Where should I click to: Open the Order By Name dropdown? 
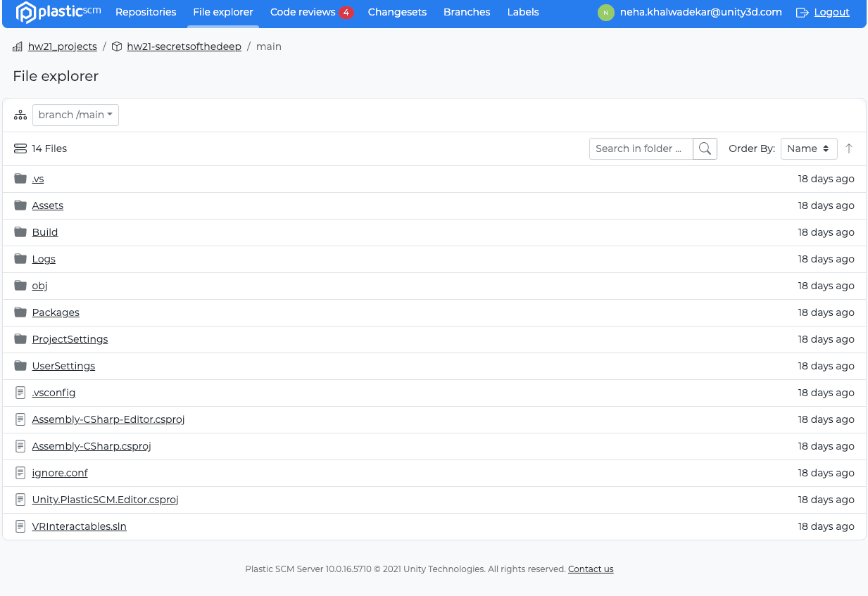coord(809,148)
